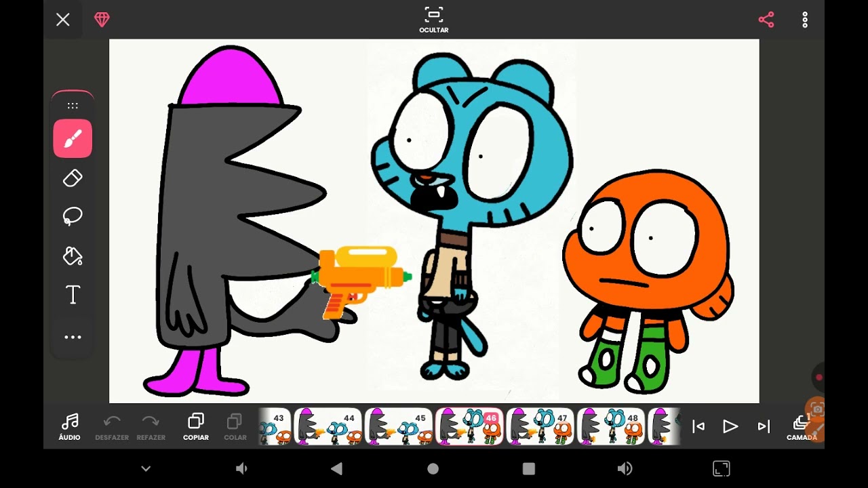This screenshot has width=868, height=488.
Task: Hide navigation bar with down chevron
Action: (x=146, y=468)
